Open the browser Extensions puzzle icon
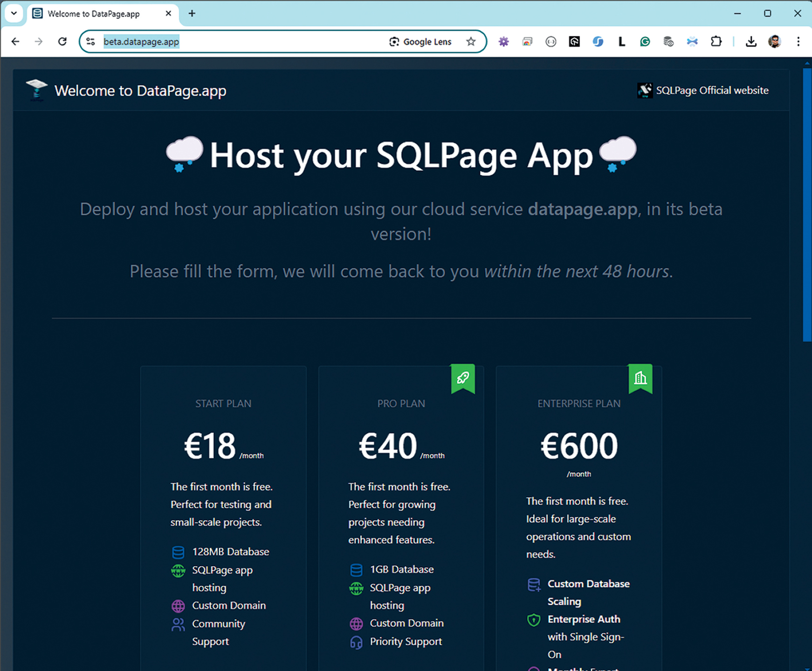Image resolution: width=812 pixels, height=671 pixels. coord(716,42)
